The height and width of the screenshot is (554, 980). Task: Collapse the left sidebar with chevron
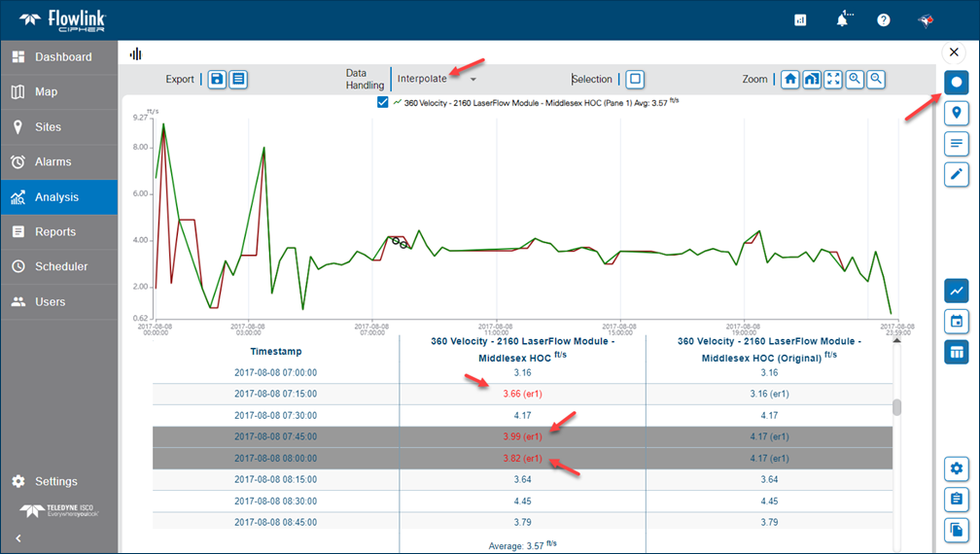17,537
